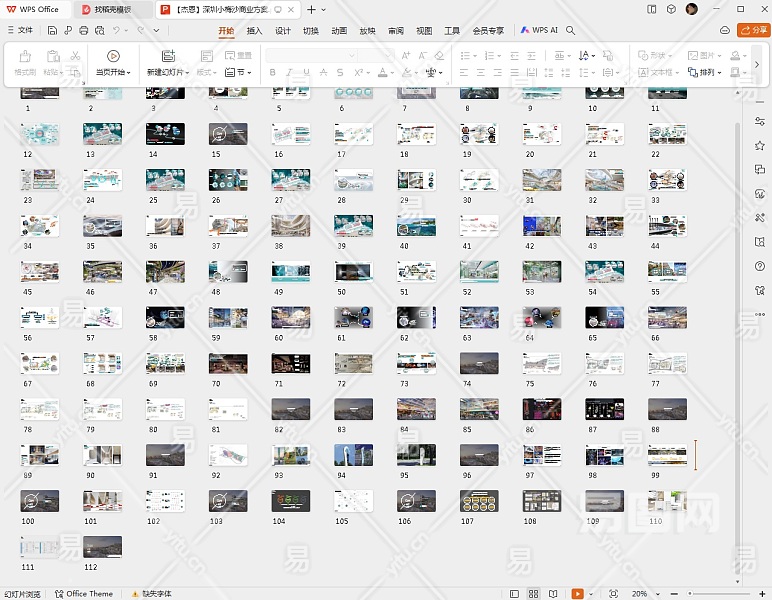The width and height of the screenshot is (772, 600).
Task: Click the zoom in plus button
Action: point(763,594)
